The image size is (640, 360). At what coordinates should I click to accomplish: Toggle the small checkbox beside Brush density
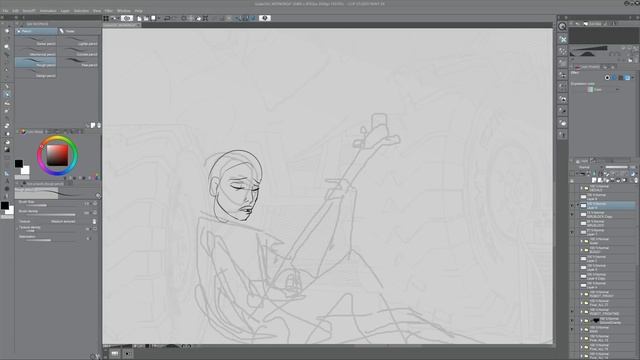(95, 213)
